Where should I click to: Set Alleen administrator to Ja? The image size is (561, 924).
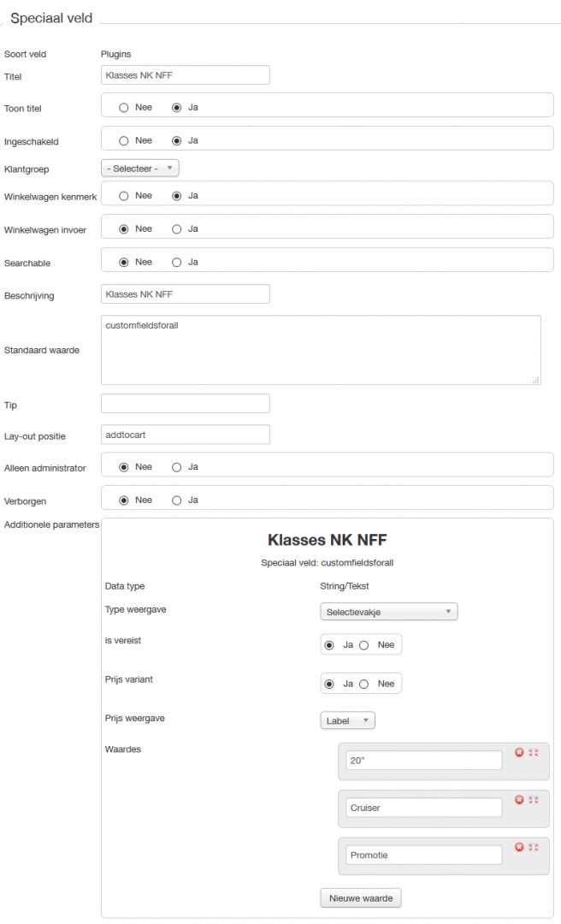click(177, 467)
